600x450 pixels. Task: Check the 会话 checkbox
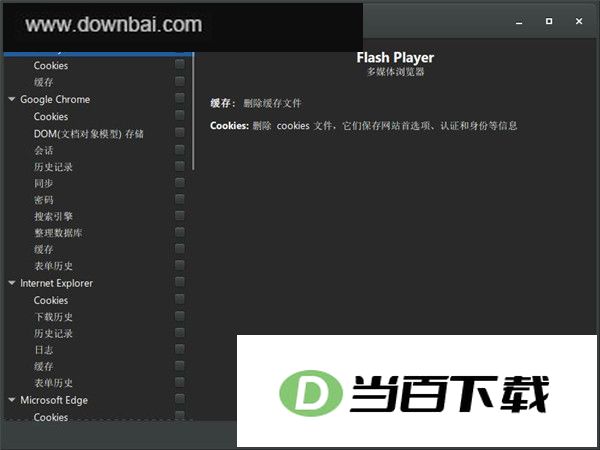click(179, 149)
